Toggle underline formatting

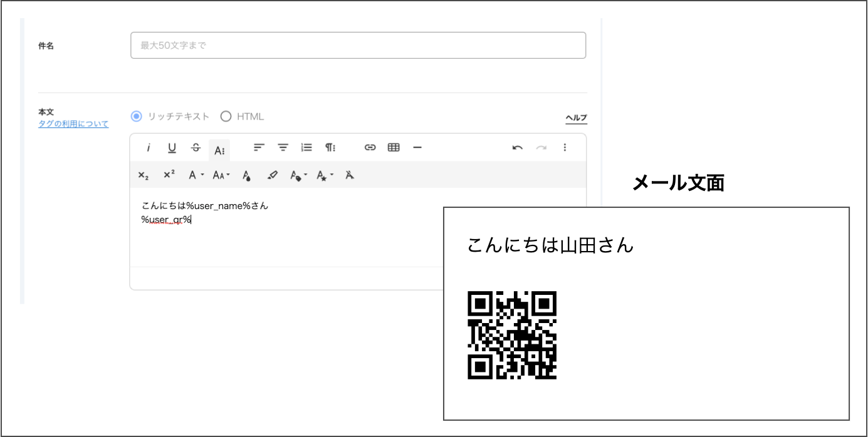[x=172, y=148]
